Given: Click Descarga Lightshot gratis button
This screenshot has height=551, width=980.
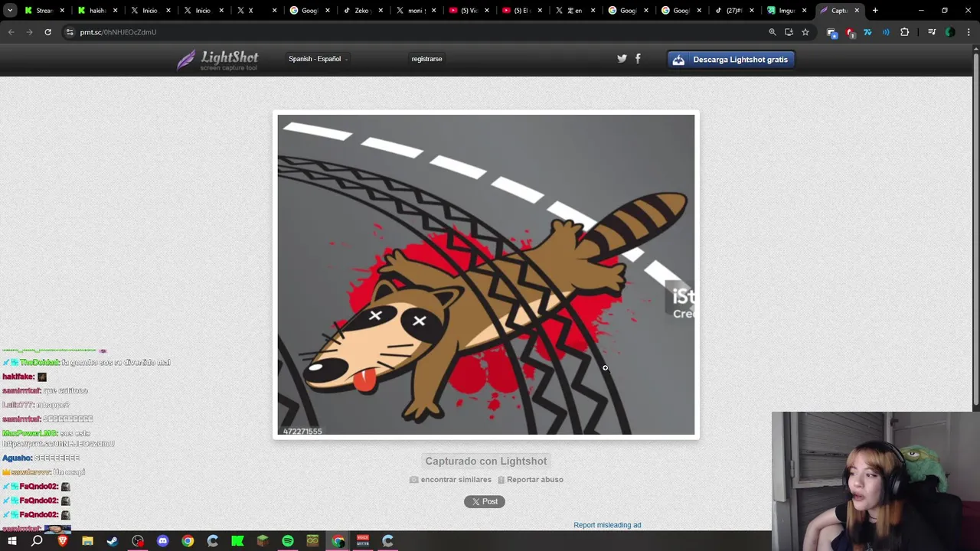Looking at the screenshot, I should (731, 60).
